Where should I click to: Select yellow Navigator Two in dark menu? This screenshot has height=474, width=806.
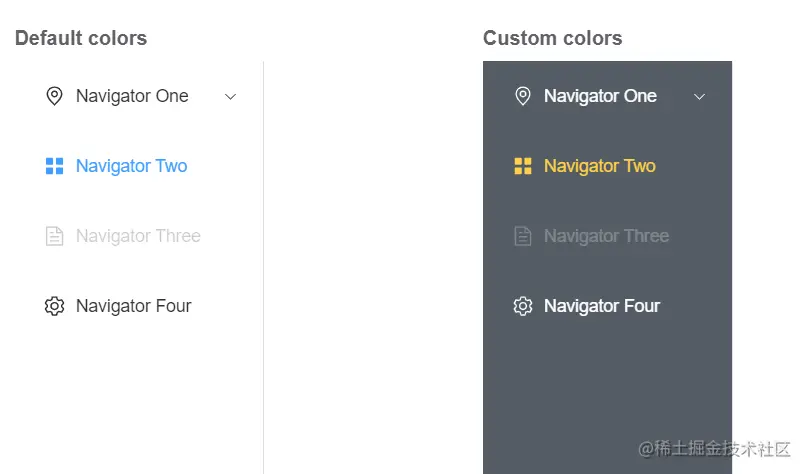(x=600, y=166)
